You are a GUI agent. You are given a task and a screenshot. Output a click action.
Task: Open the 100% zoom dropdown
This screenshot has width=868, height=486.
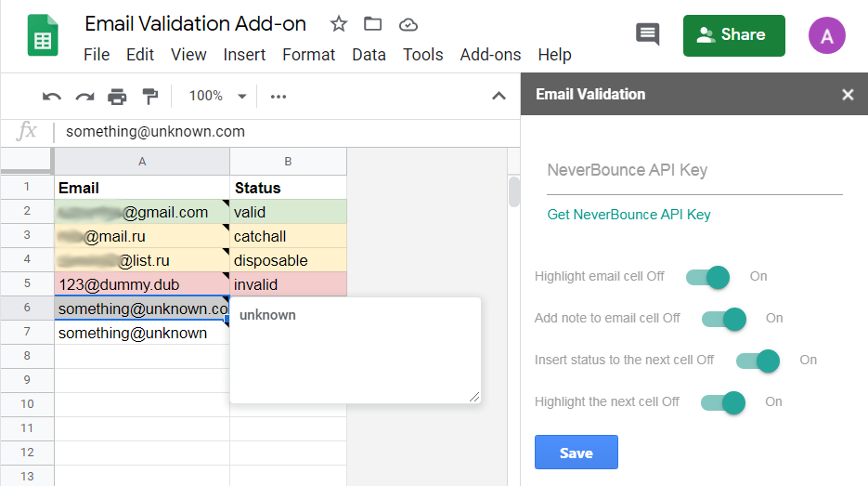(x=217, y=96)
